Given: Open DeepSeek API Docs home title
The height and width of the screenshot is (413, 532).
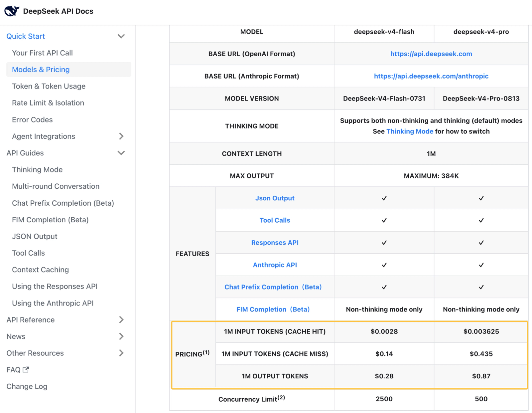Looking at the screenshot, I should click(x=58, y=11).
